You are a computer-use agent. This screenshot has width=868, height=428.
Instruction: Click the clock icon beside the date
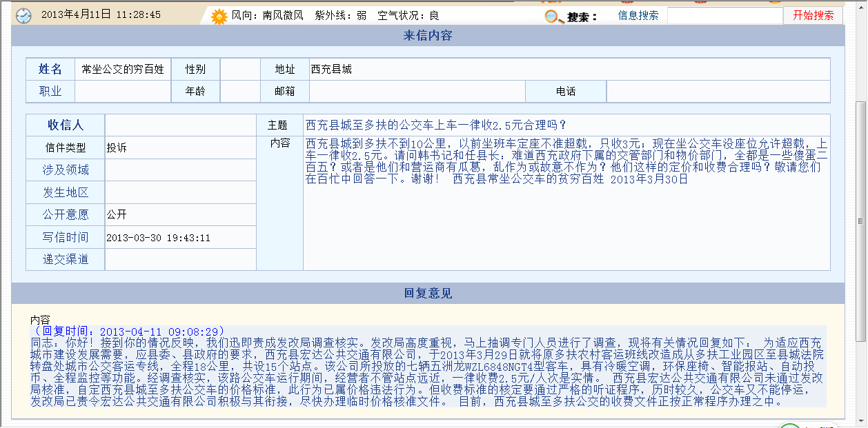[23, 15]
